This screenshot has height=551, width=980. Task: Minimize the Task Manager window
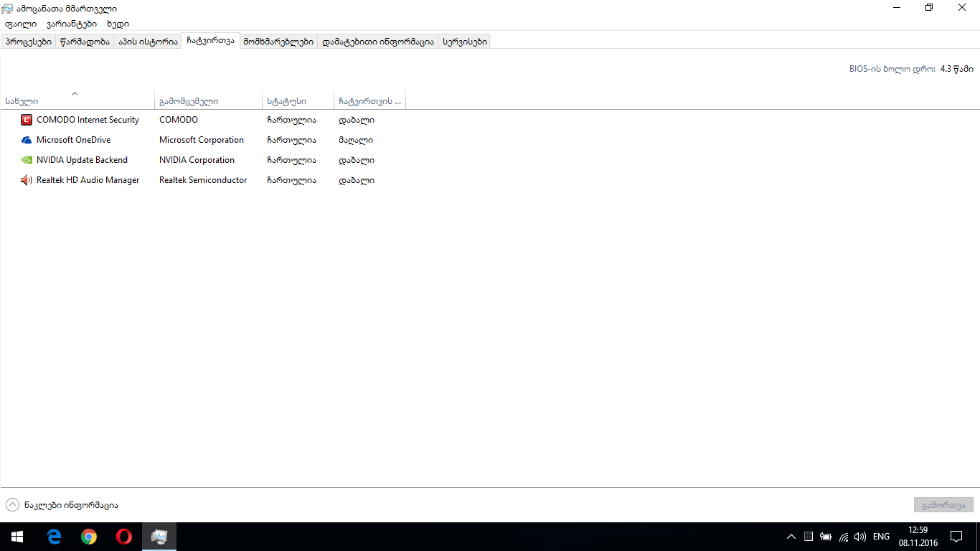pyautogui.click(x=897, y=8)
